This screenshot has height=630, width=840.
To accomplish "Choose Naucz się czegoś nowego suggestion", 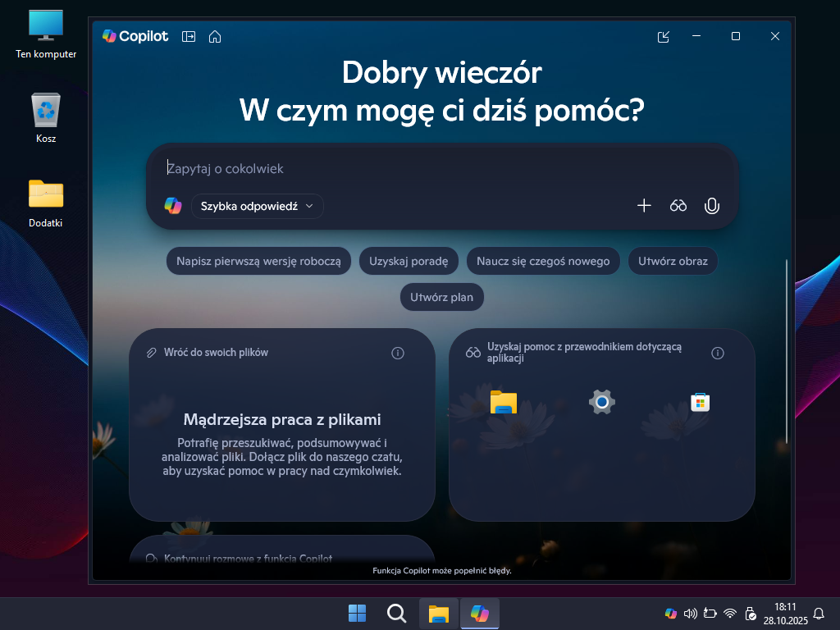I will coord(543,262).
